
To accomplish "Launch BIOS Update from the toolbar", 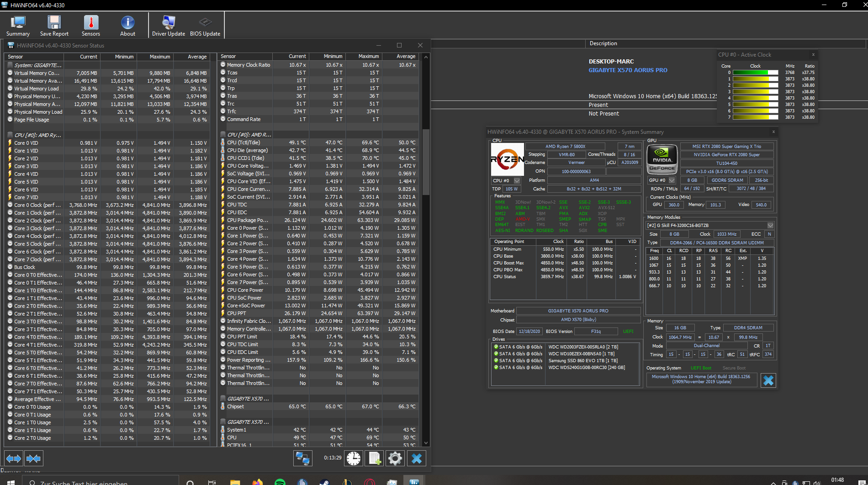I will (205, 26).
